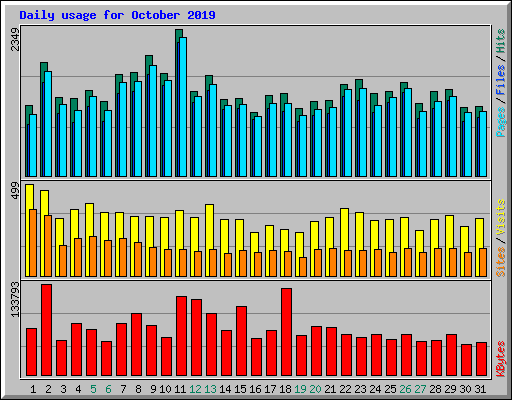Click the 'Hits' legend label

[501, 41]
